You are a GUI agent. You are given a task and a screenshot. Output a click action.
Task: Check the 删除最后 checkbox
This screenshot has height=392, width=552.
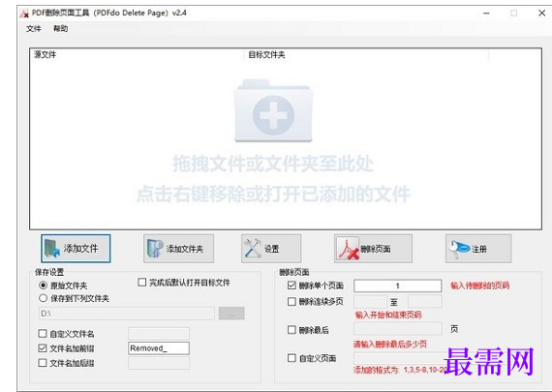tap(291, 330)
